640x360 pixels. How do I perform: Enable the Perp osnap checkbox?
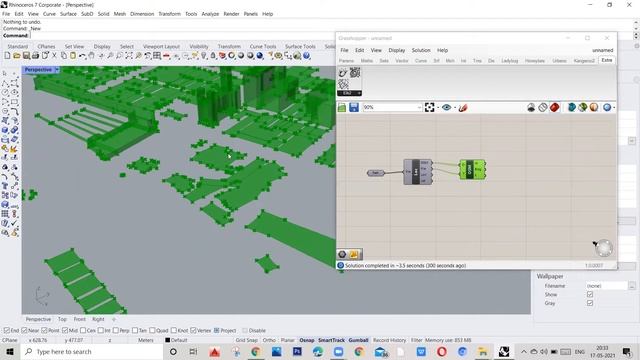click(116, 330)
